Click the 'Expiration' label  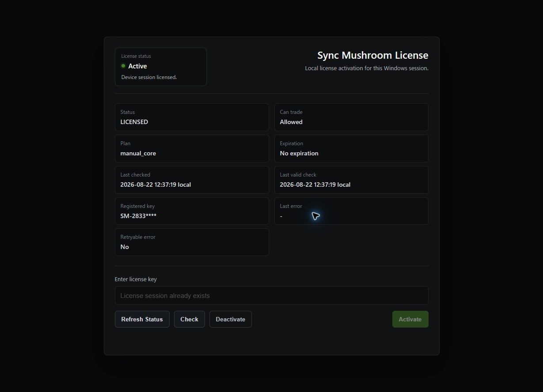(x=292, y=143)
